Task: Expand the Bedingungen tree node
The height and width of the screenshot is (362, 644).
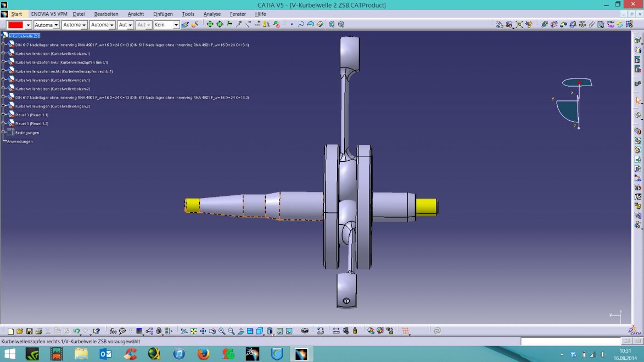Action: click(x=3, y=132)
